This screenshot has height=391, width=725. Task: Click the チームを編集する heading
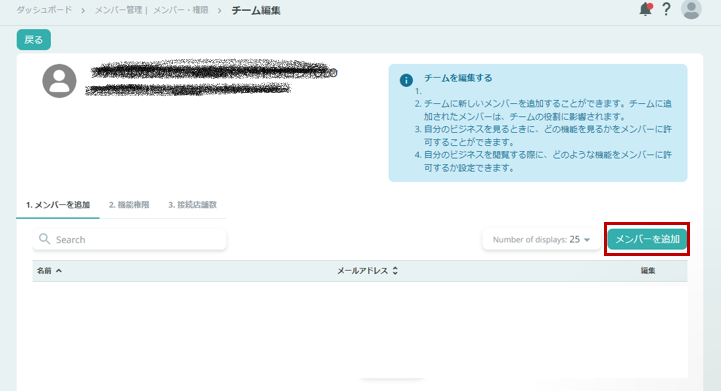(458, 78)
